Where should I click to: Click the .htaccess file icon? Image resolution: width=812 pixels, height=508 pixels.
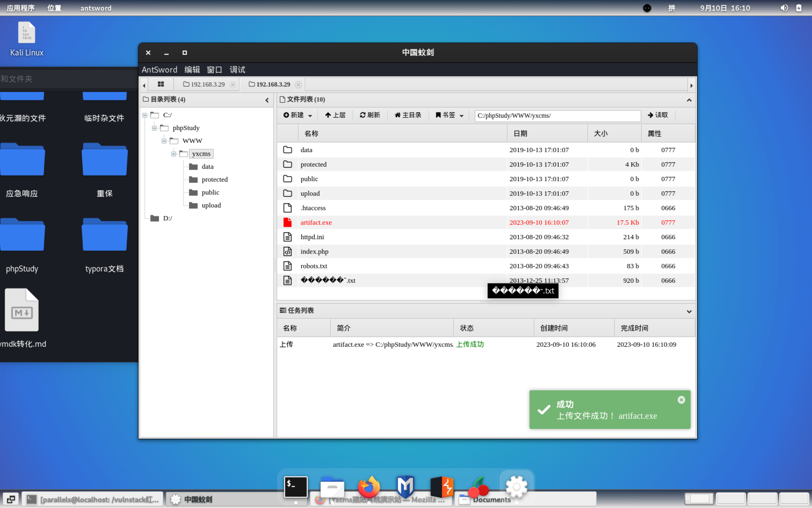[x=288, y=208]
